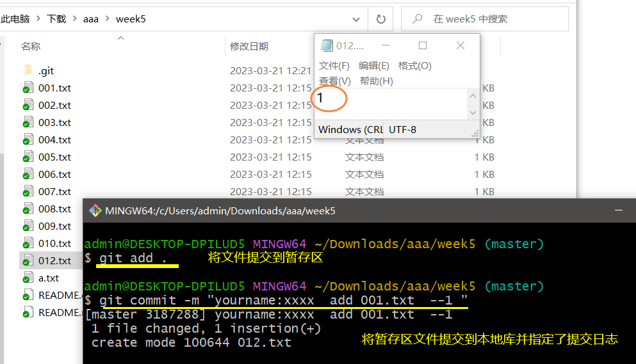Open Notepad 格式(O) menu

[414, 66]
